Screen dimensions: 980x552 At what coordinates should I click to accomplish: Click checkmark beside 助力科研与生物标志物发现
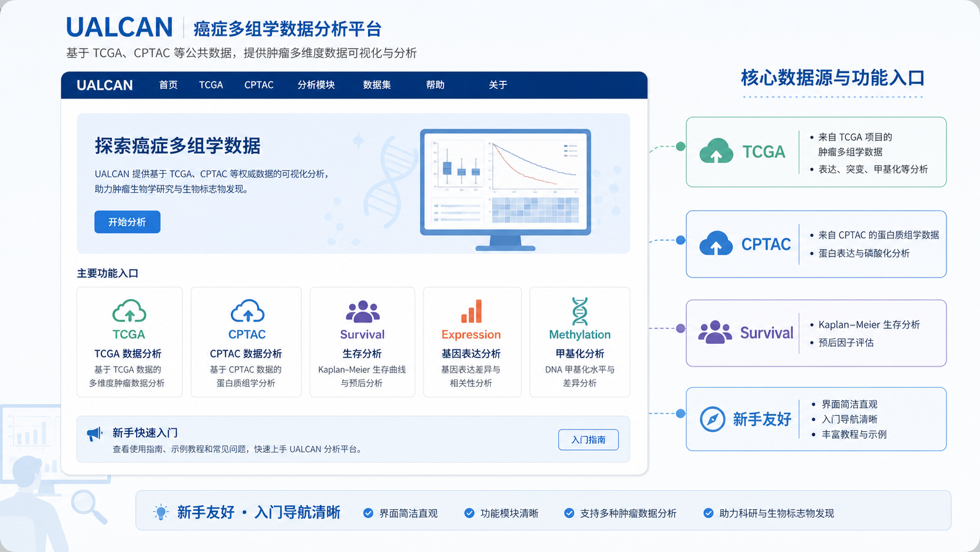708,513
